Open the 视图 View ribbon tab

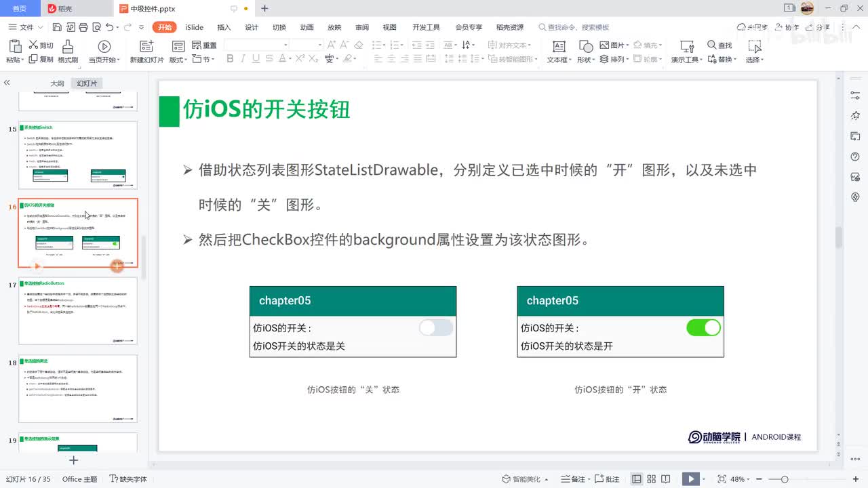point(389,27)
